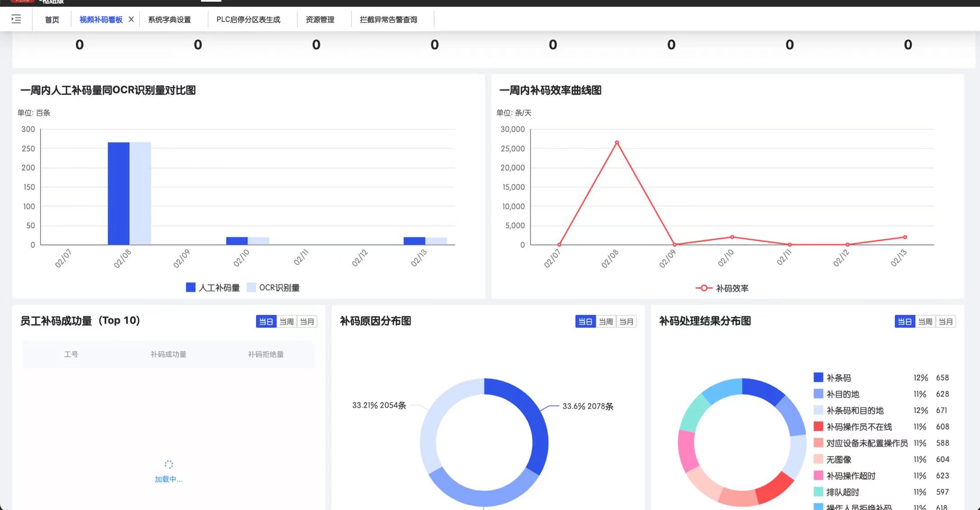The image size is (980, 510).
Task: Toggle 补码效率 legend in line chart
Action: pyautogui.click(x=722, y=288)
